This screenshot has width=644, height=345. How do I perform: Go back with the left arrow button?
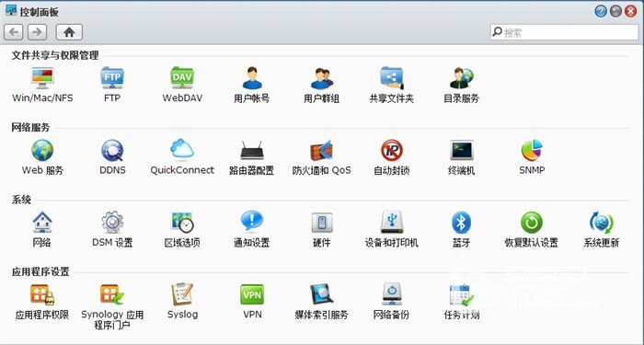point(14,32)
